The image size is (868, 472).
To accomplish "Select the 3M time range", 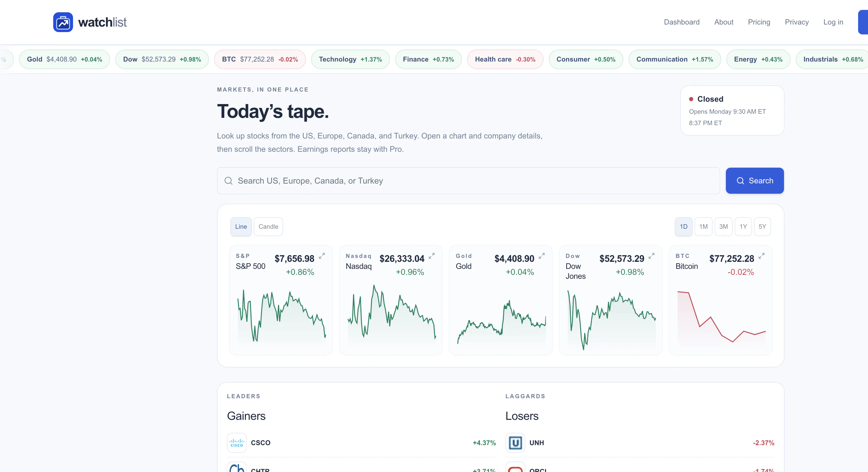I will (x=724, y=226).
